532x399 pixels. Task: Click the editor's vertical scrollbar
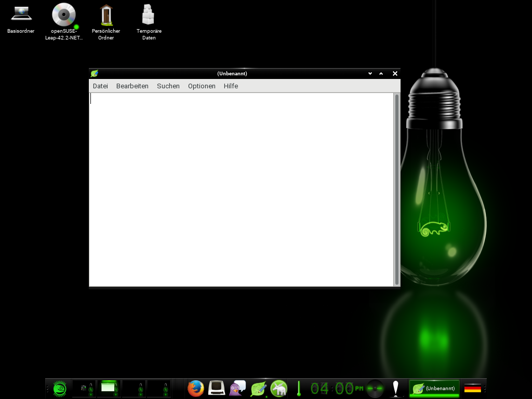tap(397, 189)
